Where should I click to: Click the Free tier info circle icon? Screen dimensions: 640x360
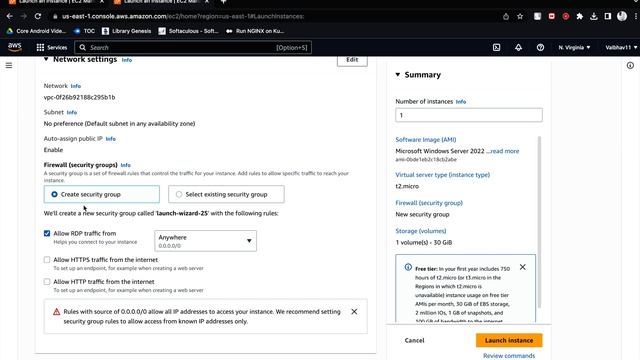tap(408, 267)
